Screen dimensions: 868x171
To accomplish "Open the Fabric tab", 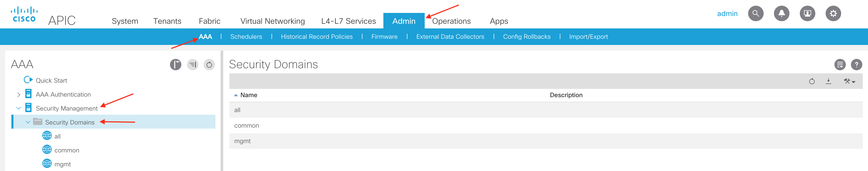I will pos(209,21).
